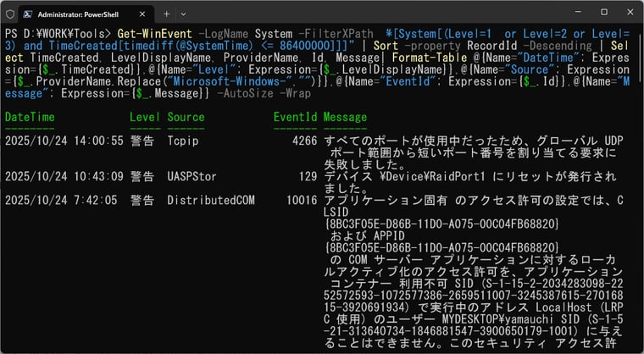Click the DistributedCOM source entry
This screenshot has height=354, width=644.
pyautogui.click(x=211, y=200)
